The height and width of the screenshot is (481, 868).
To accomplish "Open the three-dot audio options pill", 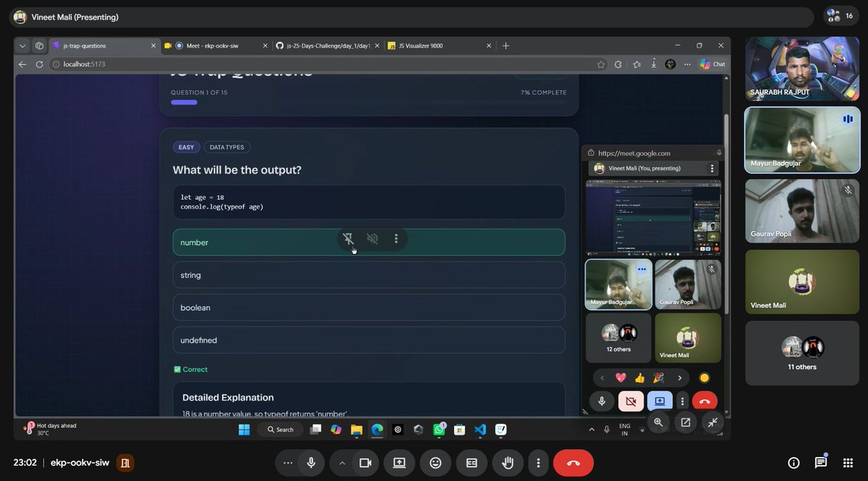I will (288, 463).
